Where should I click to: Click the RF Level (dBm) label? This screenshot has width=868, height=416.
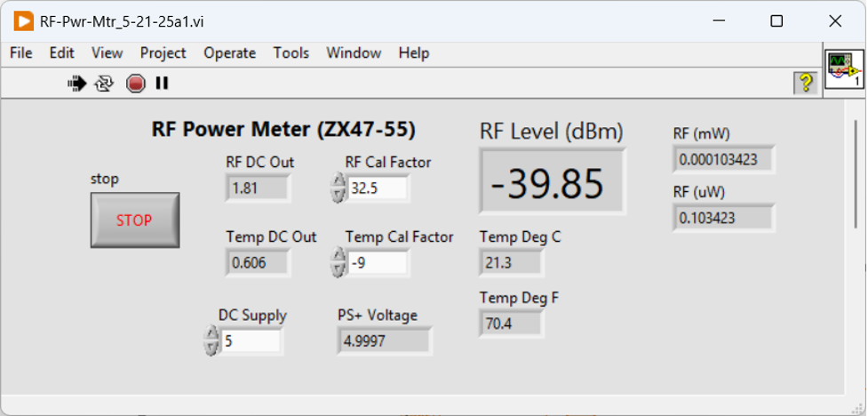(552, 132)
